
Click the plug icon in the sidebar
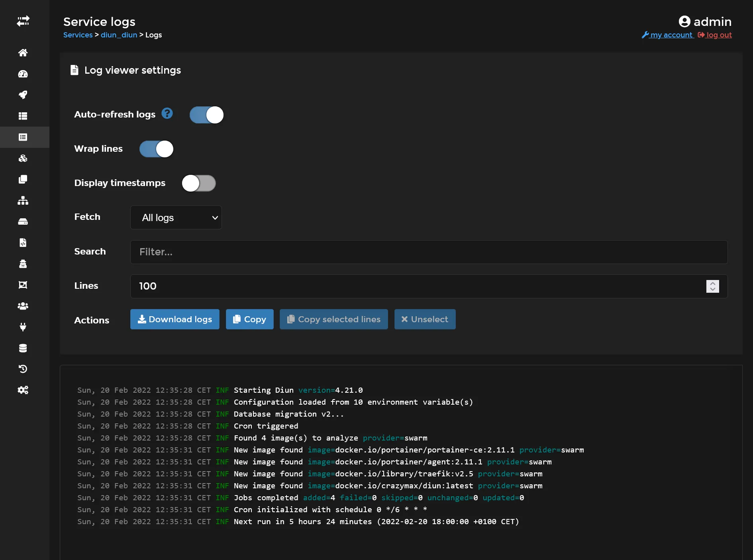click(23, 327)
